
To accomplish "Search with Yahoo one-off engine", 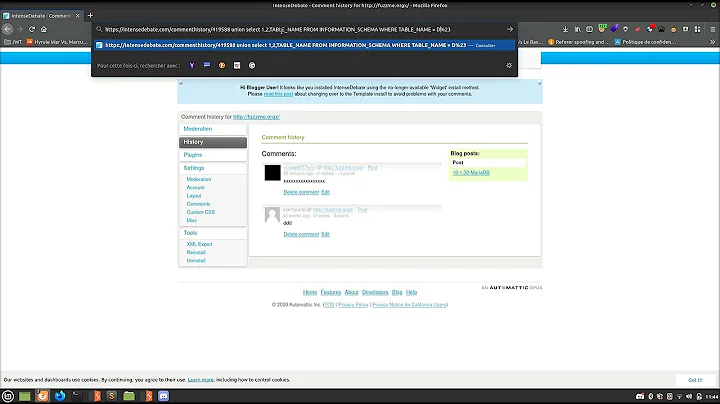I will (x=192, y=65).
